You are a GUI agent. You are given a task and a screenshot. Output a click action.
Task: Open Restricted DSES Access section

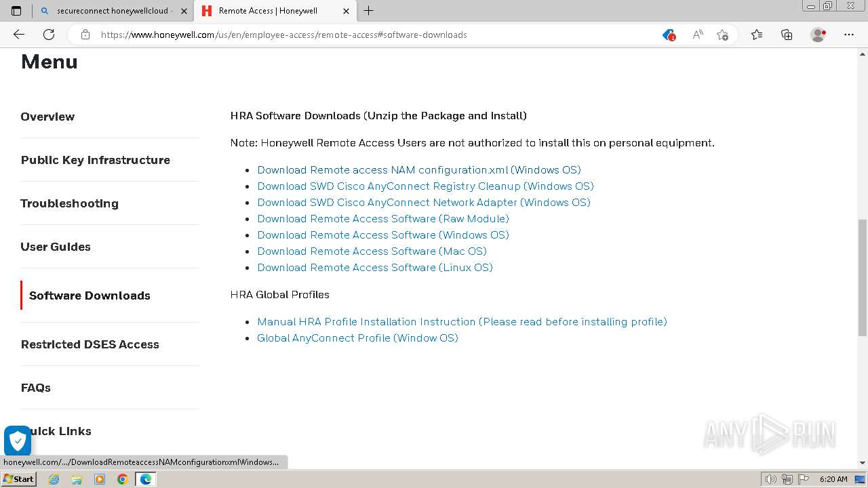pyautogui.click(x=90, y=344)
